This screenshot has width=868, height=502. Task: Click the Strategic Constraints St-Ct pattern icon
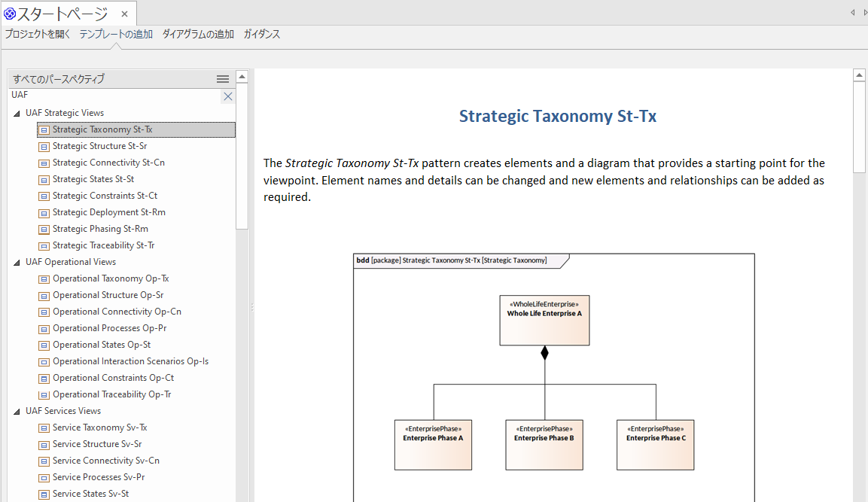coord(44,196)
